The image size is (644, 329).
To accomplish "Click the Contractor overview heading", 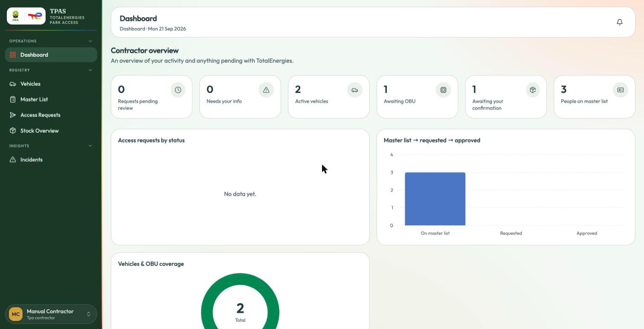I will [144, 51].
